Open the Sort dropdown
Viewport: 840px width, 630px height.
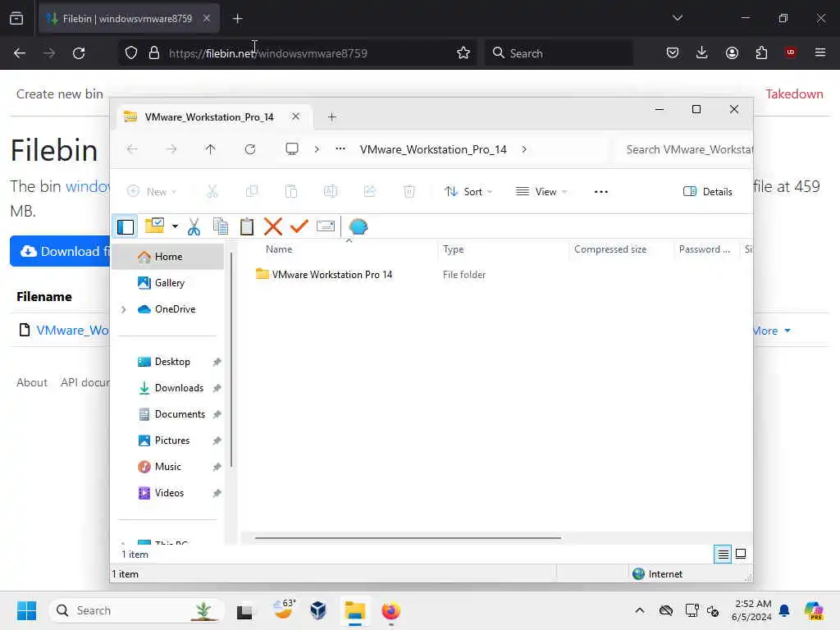(468, 191)
